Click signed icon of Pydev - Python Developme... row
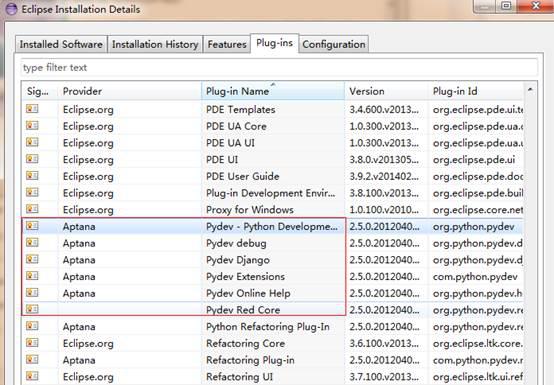Viewport: 554px width, 385px height. click(32, 225)
